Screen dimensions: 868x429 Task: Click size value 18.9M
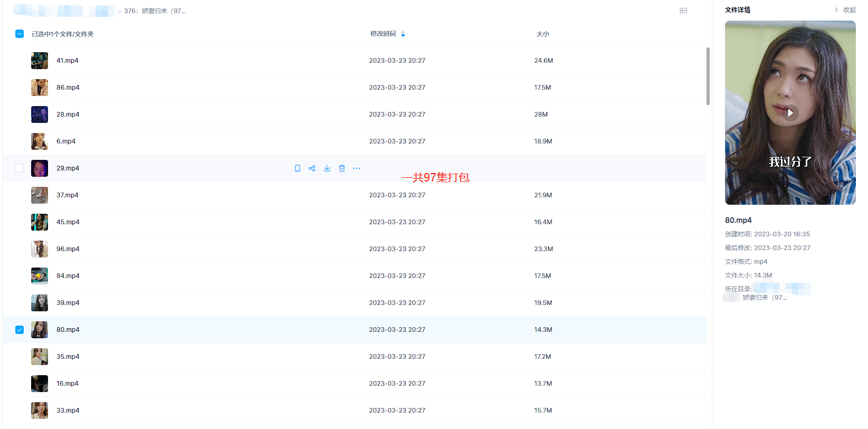coord(543,141)
